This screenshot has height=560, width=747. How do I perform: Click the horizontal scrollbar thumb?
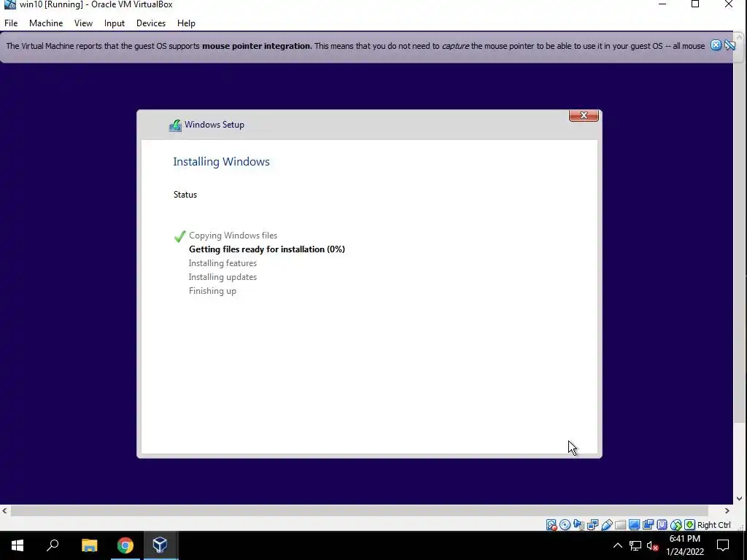click(x=359, y=510)
